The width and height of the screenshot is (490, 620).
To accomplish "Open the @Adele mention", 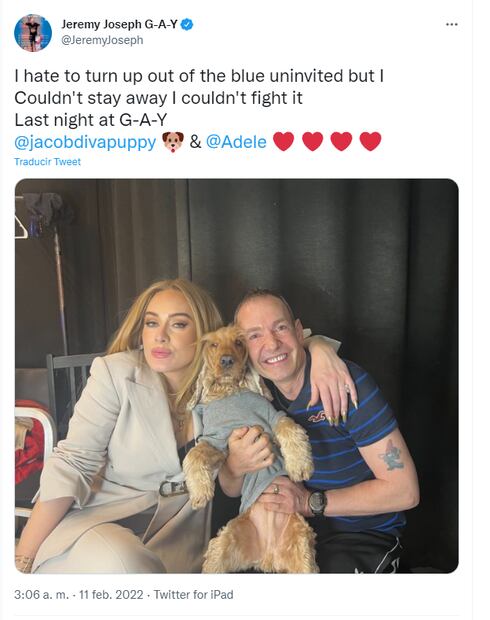I will pos(236,142).
